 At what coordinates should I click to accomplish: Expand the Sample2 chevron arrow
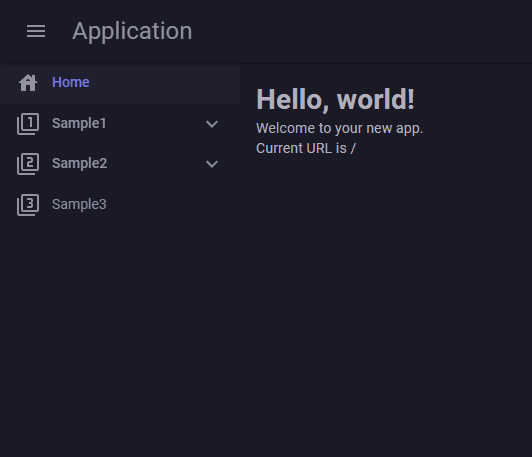212,164
